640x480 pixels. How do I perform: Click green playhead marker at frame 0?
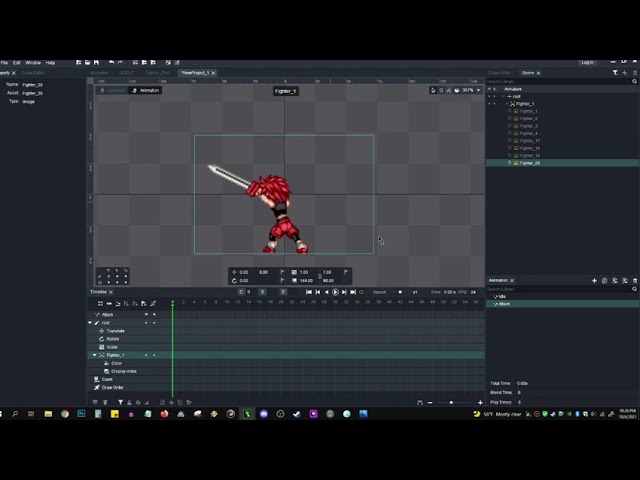172,302
